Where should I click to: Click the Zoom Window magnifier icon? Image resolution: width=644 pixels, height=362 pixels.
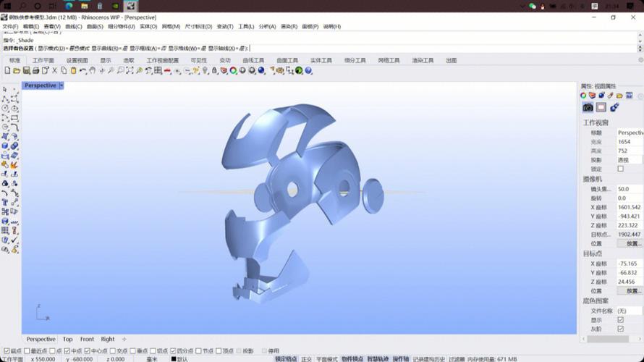120,71
